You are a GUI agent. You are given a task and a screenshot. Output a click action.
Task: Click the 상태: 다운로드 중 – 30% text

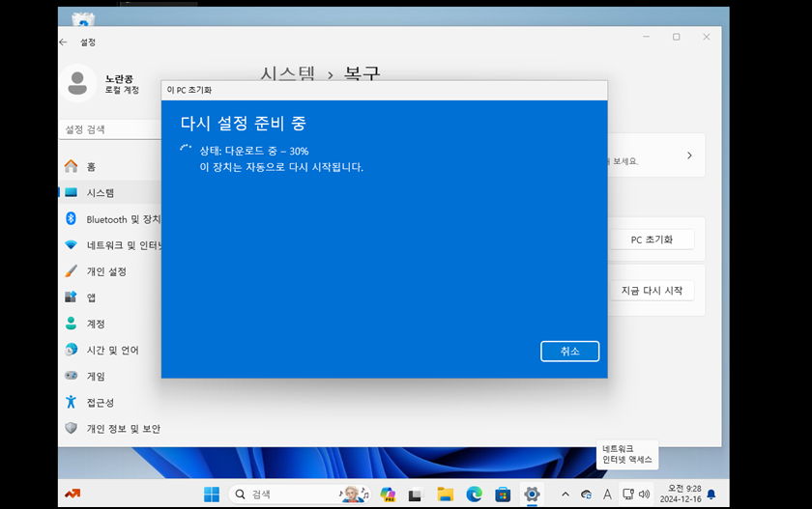(x=253, y=151)
